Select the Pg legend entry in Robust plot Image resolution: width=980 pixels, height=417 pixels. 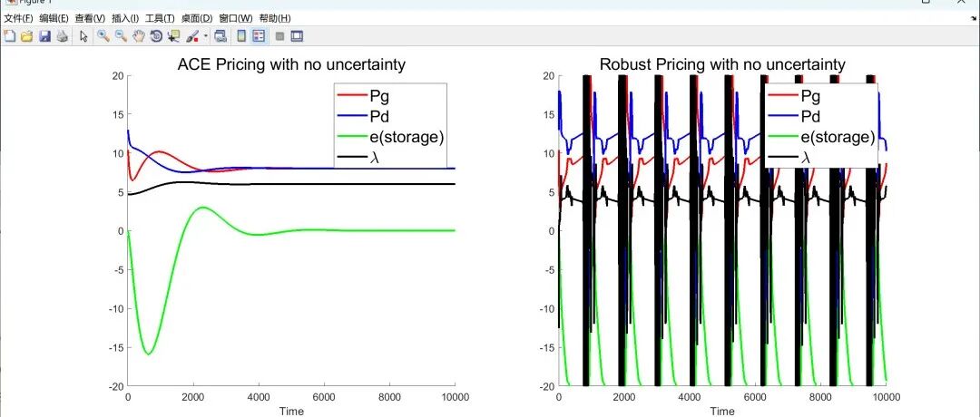[x=810, y=96]
